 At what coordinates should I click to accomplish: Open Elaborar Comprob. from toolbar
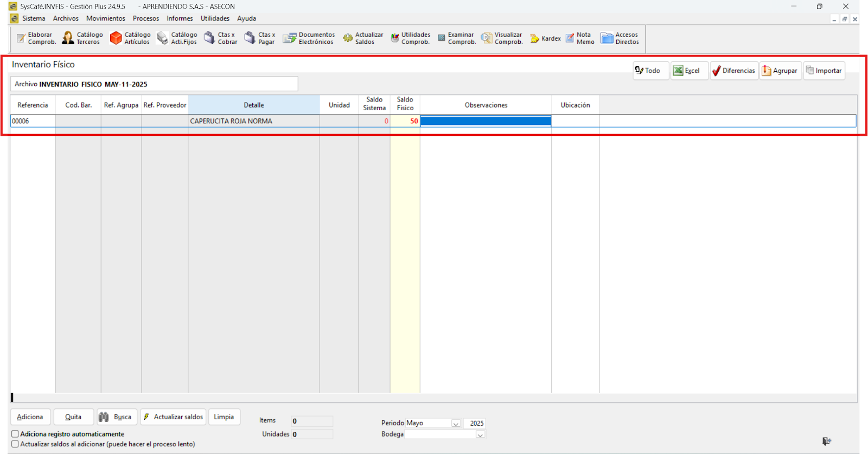coord(36,38)
